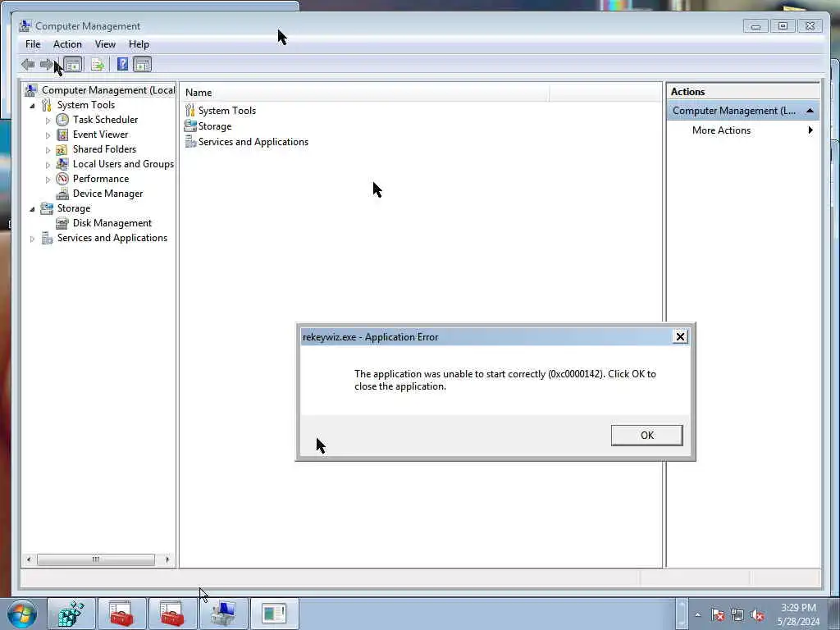
Task: Select Disk Management icon in tree
Action: click(62, 223)
